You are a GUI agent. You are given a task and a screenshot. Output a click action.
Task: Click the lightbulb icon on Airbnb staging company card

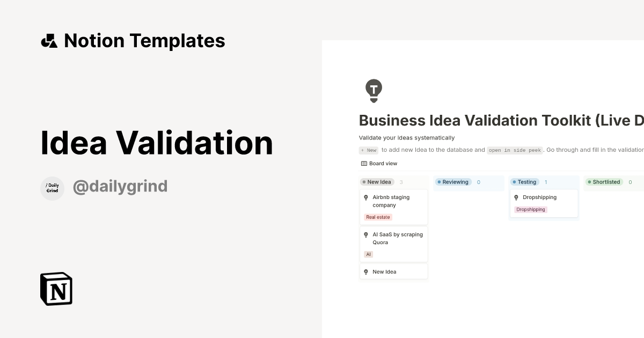366,197
